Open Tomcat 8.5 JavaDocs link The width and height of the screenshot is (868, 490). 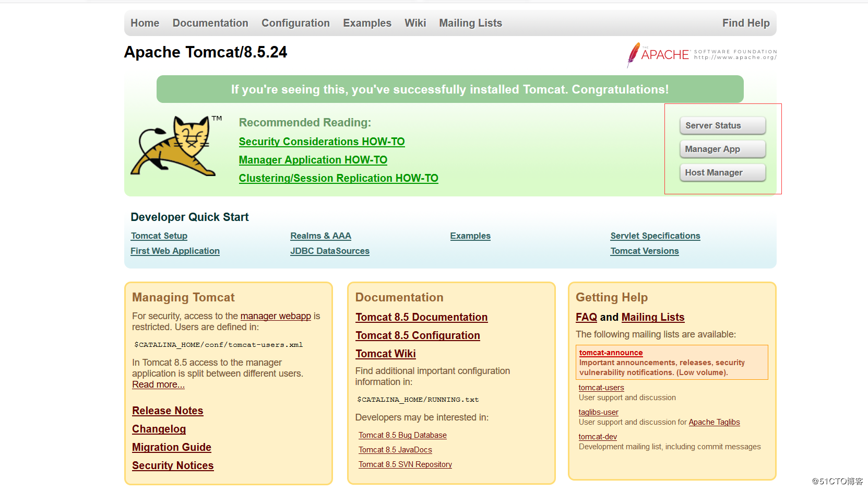coord(395,450)
